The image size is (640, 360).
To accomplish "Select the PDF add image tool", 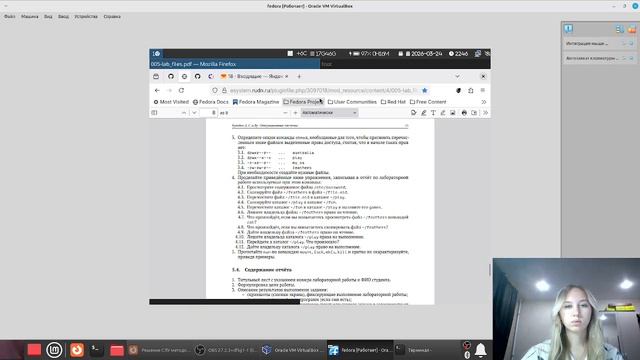I will click(x=453, y=113).
